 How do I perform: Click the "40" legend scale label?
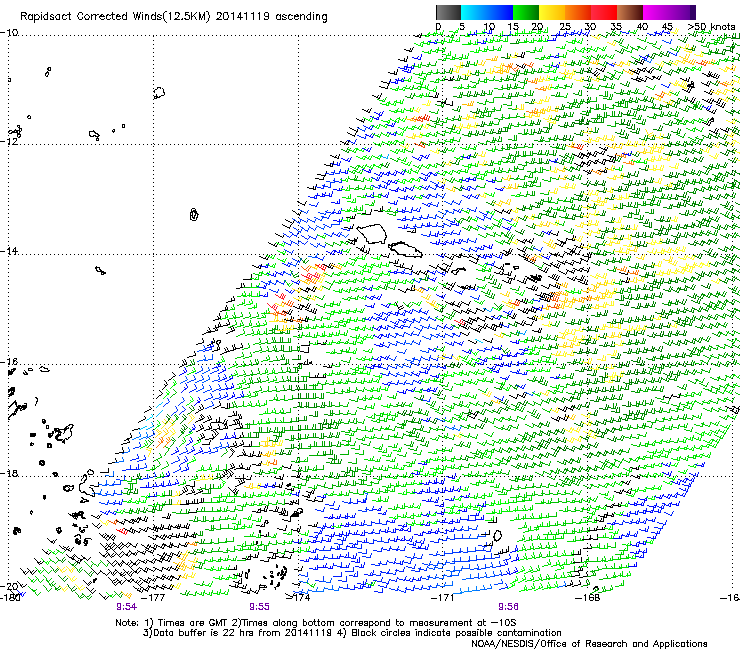[642, 27]
